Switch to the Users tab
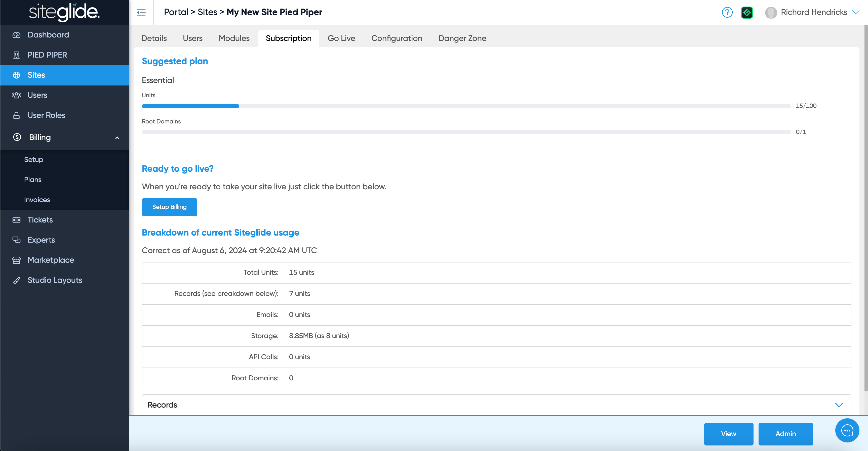Screen dimensions: 868x451 pyautogui.click(x=193, y=38)
